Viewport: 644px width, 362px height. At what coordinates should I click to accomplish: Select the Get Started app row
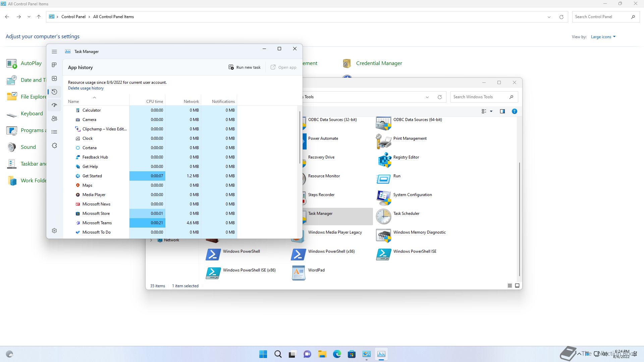tap(150, 176)
